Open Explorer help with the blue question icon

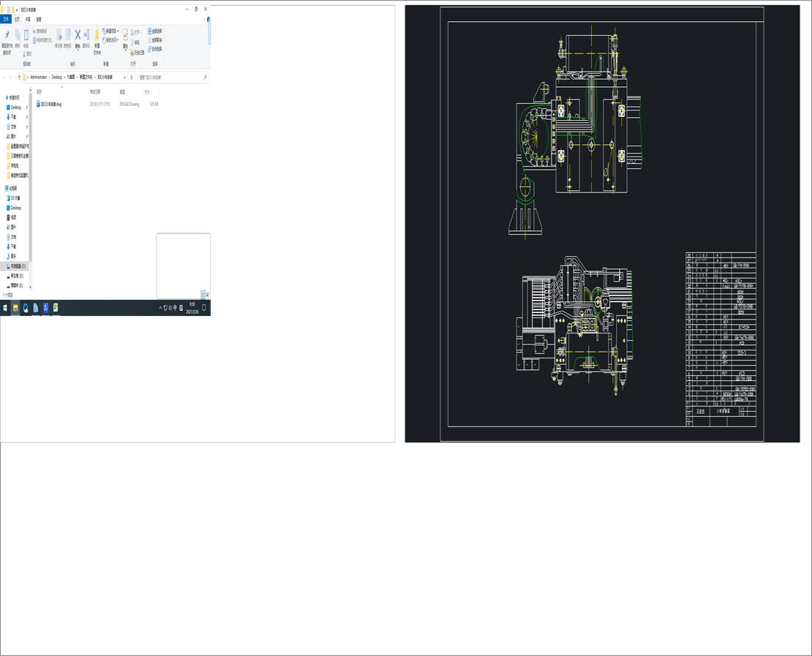[x=208, y=20]
